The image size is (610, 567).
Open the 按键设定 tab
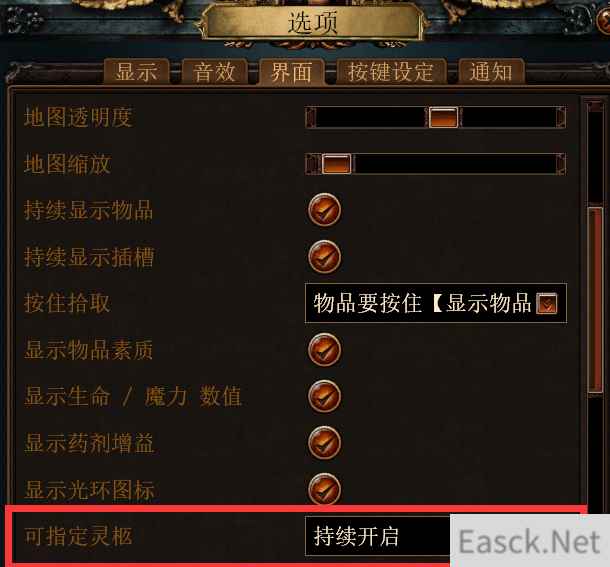coord(391,72)
